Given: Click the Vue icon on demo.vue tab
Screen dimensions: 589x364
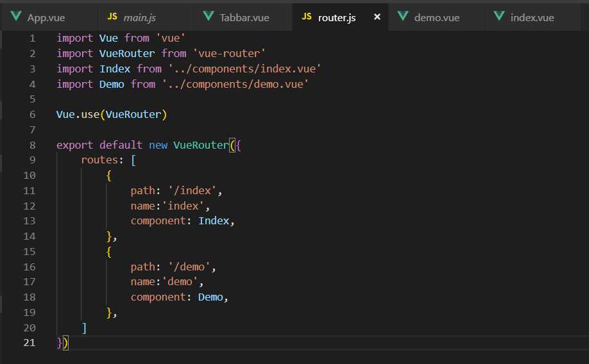Looking at the screenshot, I should tap(403, 16).
